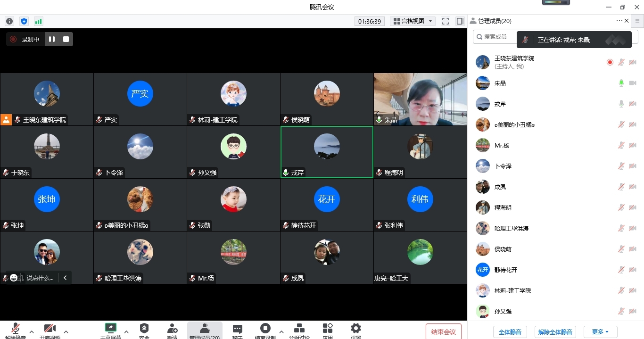Expand the 更多 dropdown below the member list

coord(600,332)
